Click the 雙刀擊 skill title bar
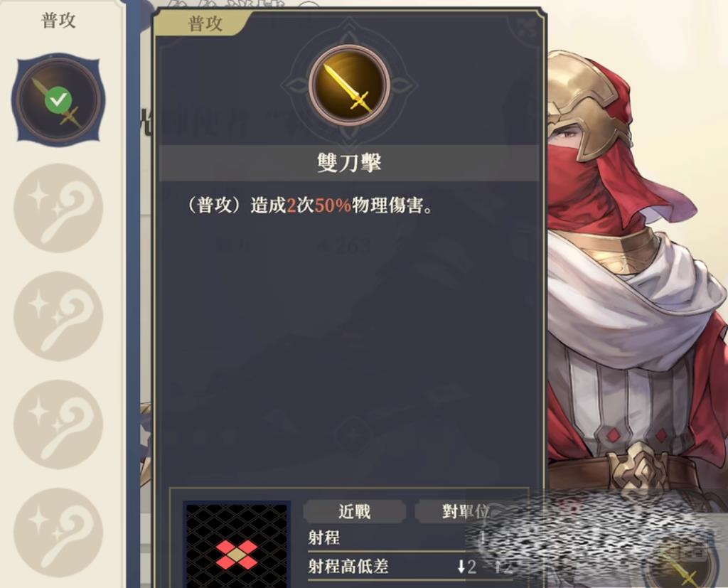 pos(349,163)
